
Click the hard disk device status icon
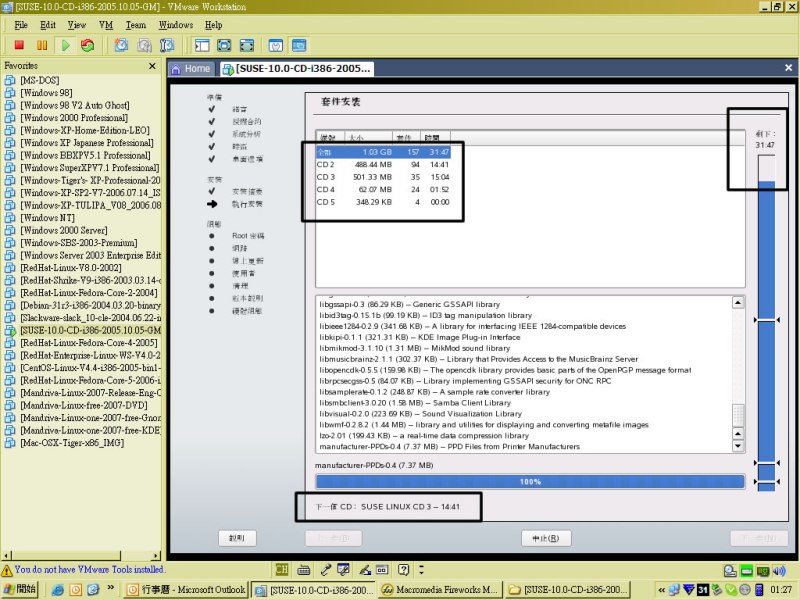[730, 571]
